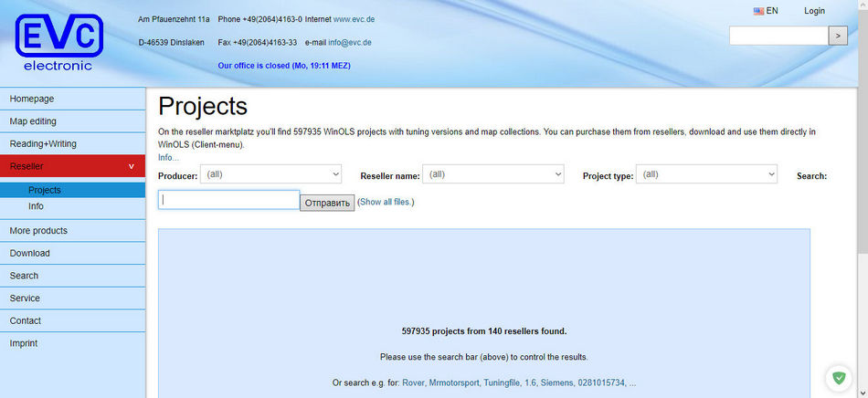Image resolution: width=868 pixels, height=398 pixels.
Task: Click the Login link
Action: (814, 11)
